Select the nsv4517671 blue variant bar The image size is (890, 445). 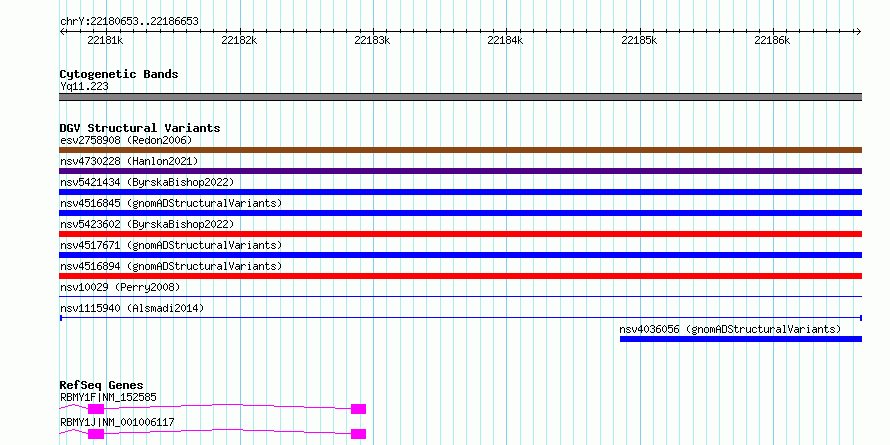click(x=460, y=255)
